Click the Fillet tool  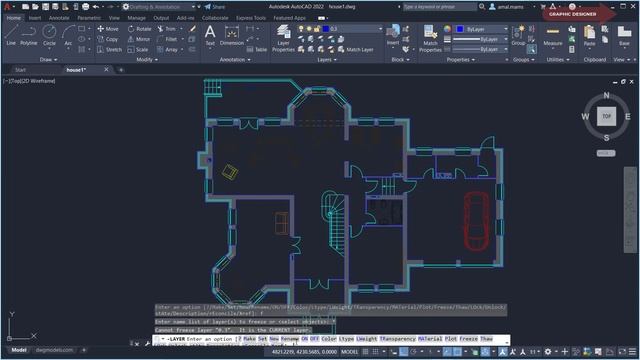[167, 39]
